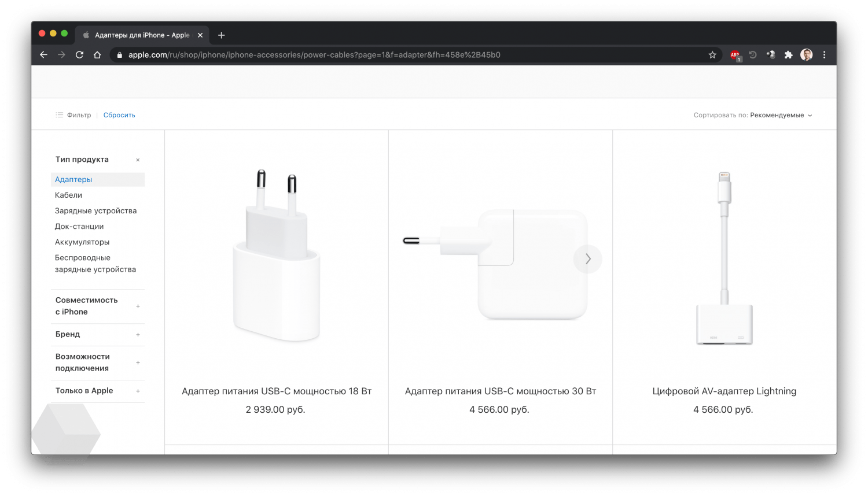Click the history-arrow extension icon

[x=753, y=55]
